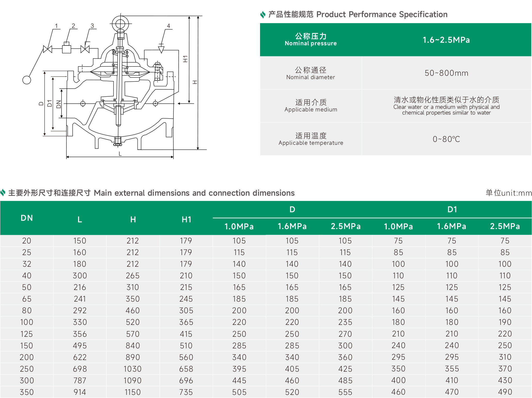
Task: Click the DN column header
Action: [x=27, y=218]
